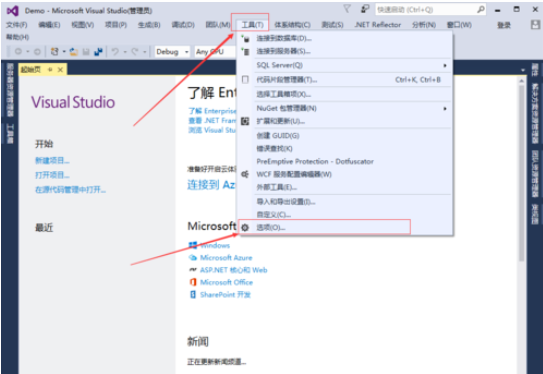Screen dimensions: 543x374
Task: Click the account avatar icon next to 登录
Action: pos(535,25)
